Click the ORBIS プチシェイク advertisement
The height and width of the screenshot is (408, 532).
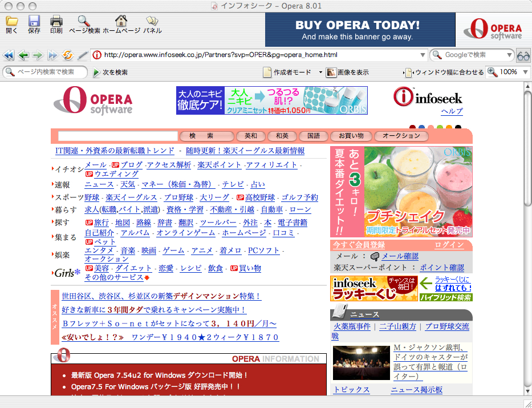coord(401,192)
